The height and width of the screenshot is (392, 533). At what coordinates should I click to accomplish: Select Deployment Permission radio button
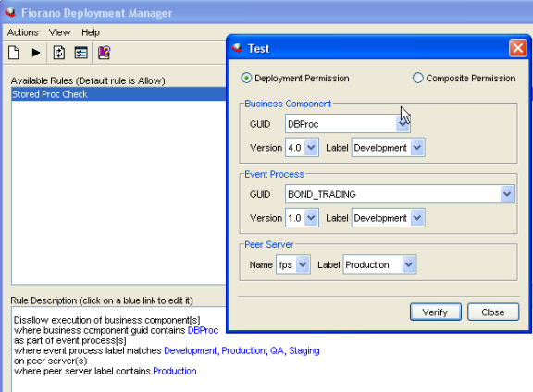point(246,79)
